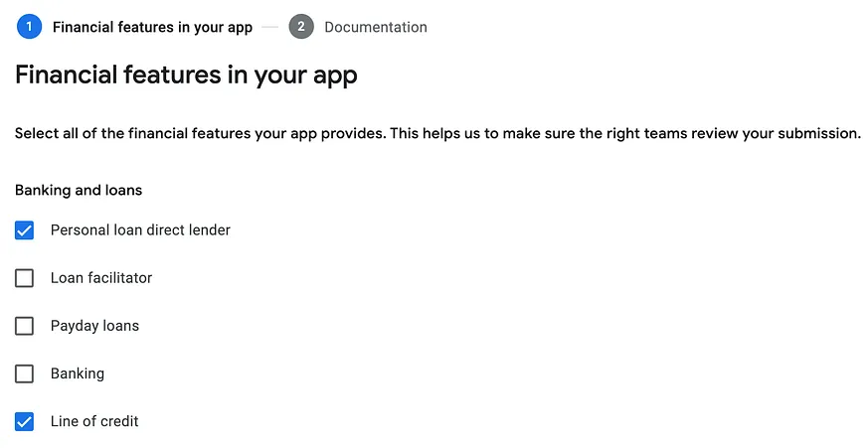Tick the Banking checkbox
Screen dimensions: 868x448
pos(24,373)
